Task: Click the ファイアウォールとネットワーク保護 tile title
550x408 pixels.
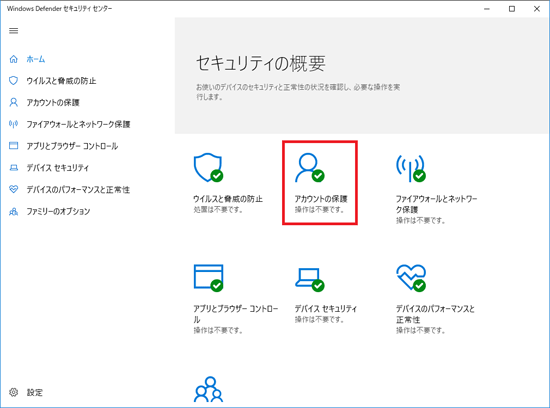Action: pos(437,204)
